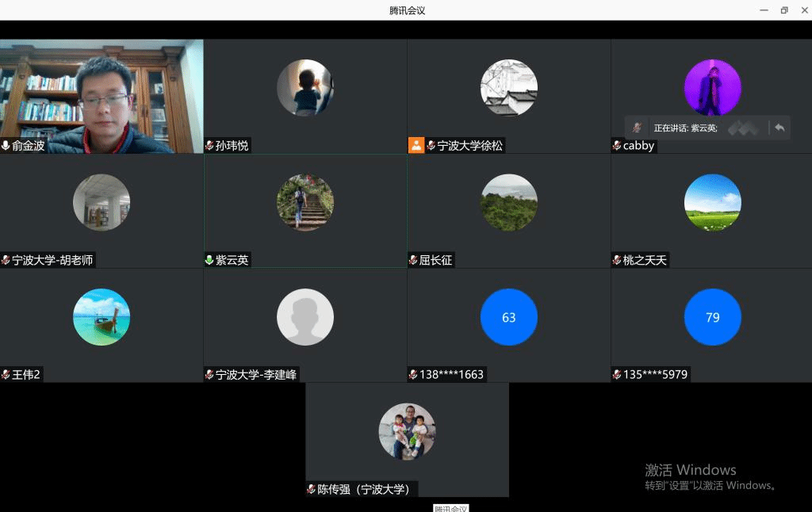812x512 pixels.
Task: Click the family photo avatar of 陈传强
Action: [x=407, y=431]
